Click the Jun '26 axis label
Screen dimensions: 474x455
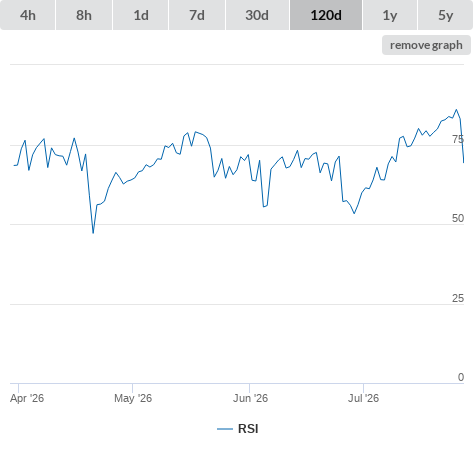[250, 398]
